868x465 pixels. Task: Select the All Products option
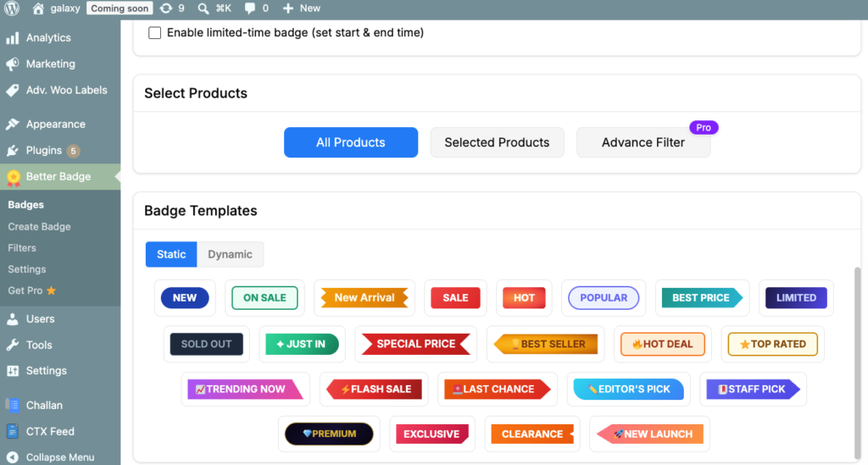[351, 142]
